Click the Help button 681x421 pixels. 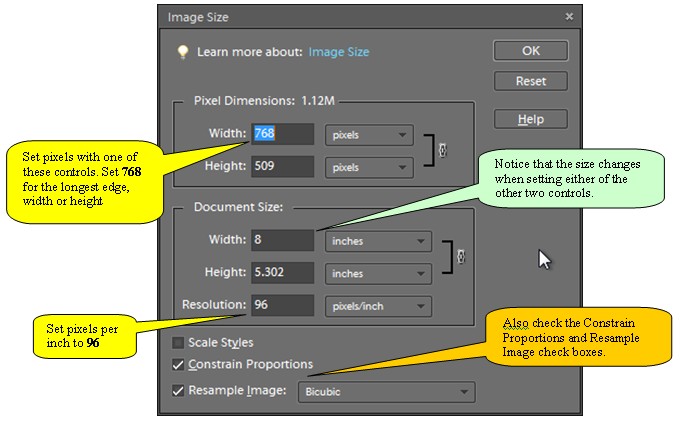click(x=531, y=119)
